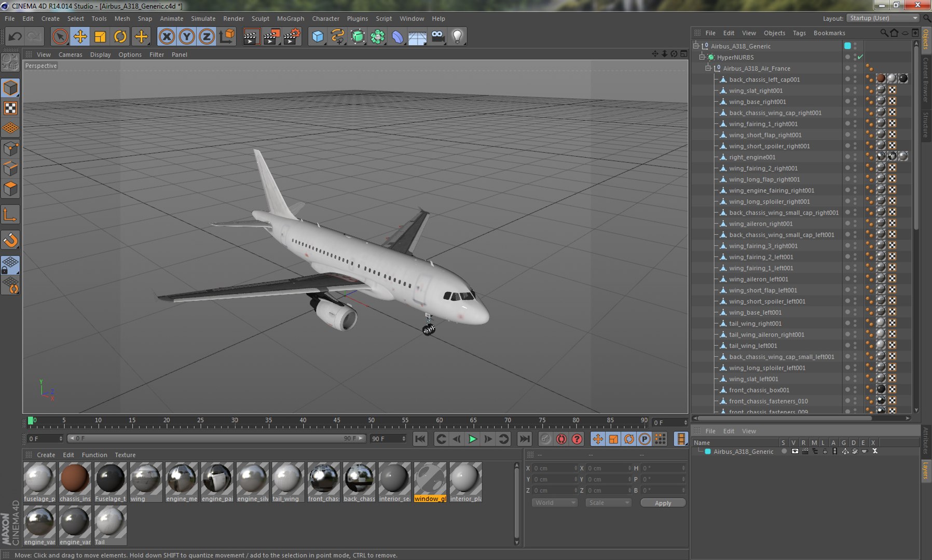Toggle layer visibility eye for Airbus_A318_Generic
The height and width of the screenshot is (560, 932).
pos(794,451)
